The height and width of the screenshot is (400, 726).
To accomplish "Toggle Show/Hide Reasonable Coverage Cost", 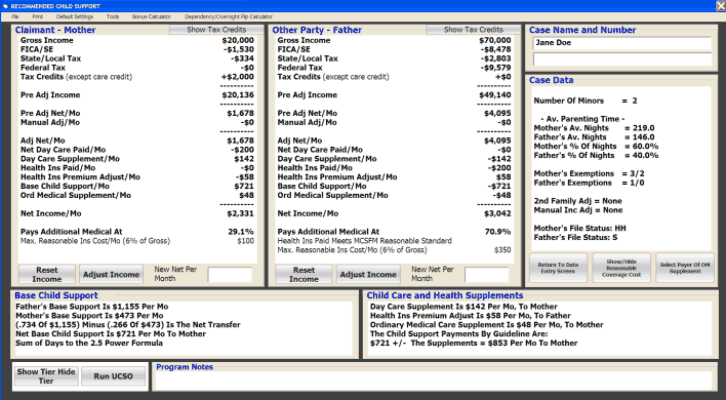I will pos(620,266).
